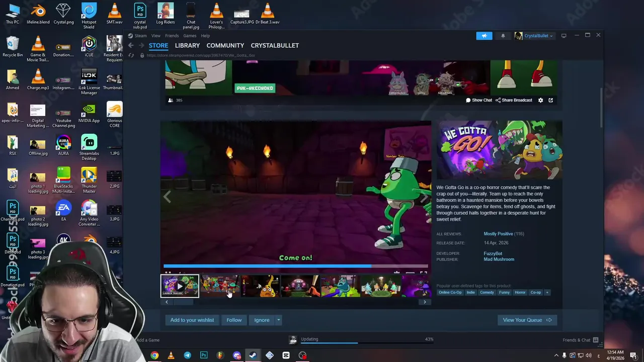Screen dimensions: 644x362
Task: Open Photoshop from the taskbar
Action: 204,355
